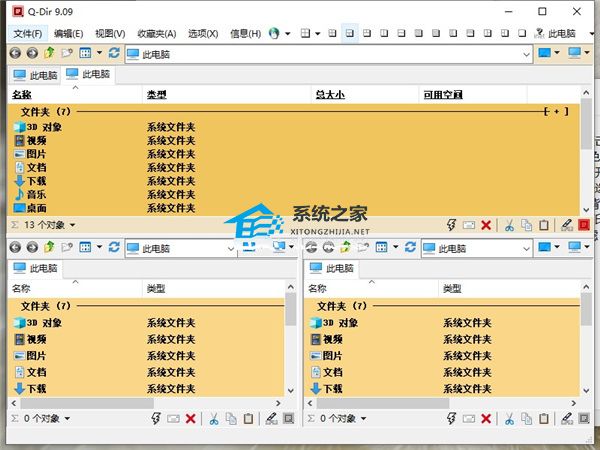Screen dimensions: 600x450
Task: Open the 13 个对象 status dropdown
Action: click(72, 225)
